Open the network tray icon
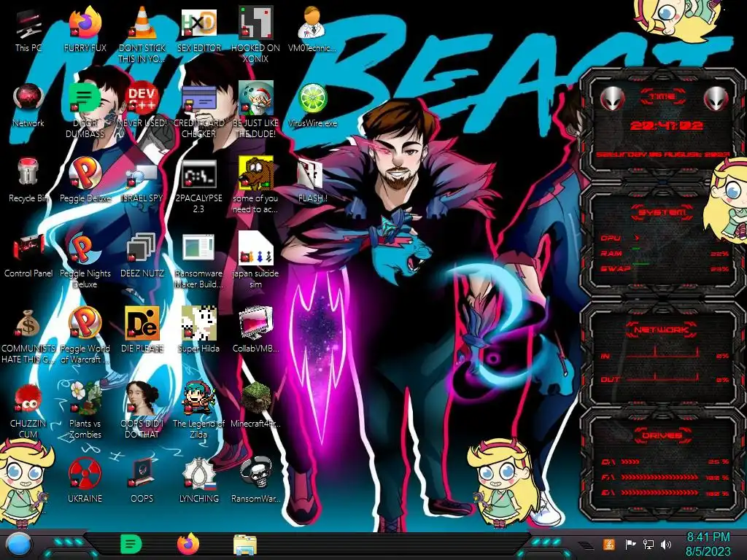Screen dimensions: 747x560 [649, 544]
